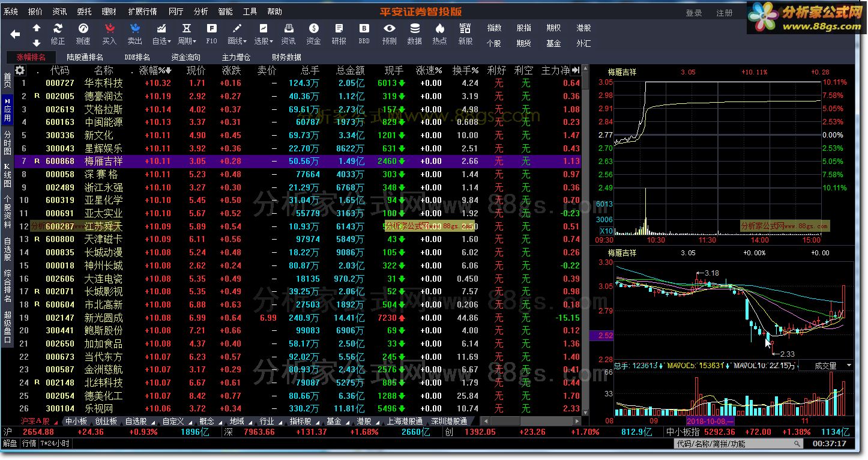Open the 综合排名 sidebar tab
The image size is (868, 460).
pos(7,286)
